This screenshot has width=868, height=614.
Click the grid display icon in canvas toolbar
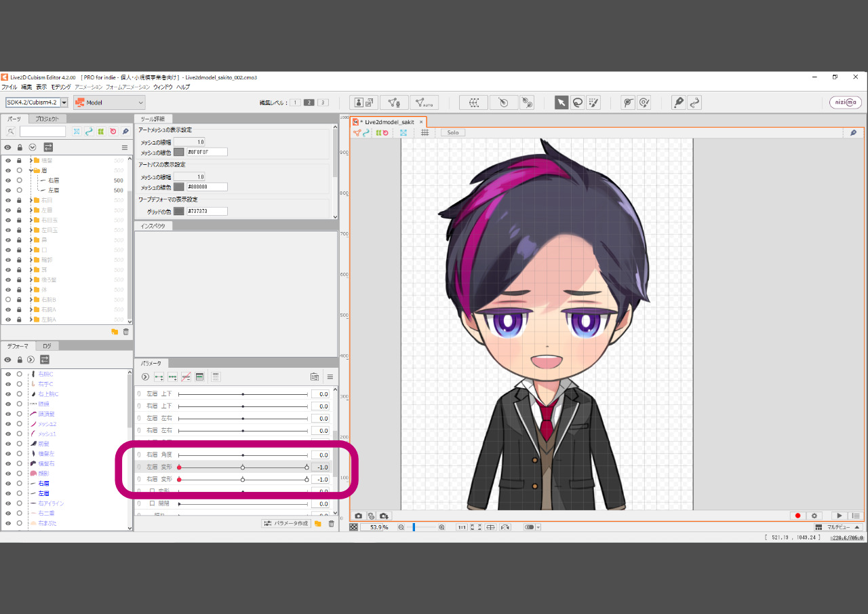425,132
